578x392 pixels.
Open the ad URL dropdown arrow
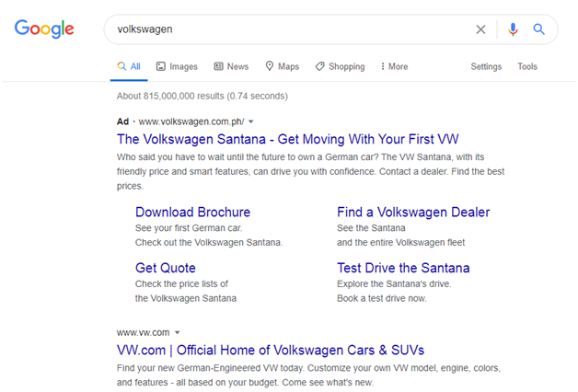251,121
